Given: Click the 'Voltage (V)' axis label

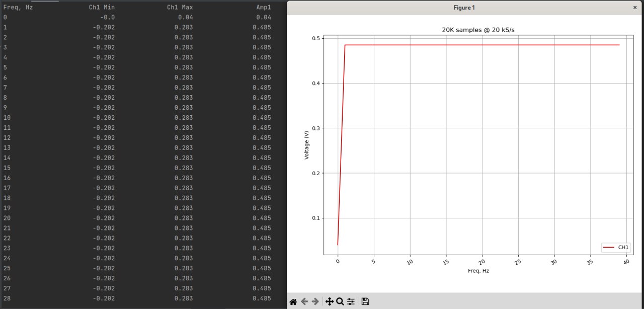Looking at the screenshot, I should pyautogui.click(x=307, y=145).
